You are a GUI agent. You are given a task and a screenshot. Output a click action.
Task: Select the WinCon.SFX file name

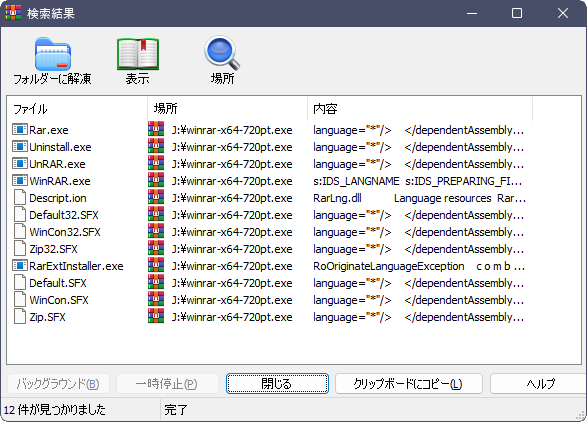point(59,300)
